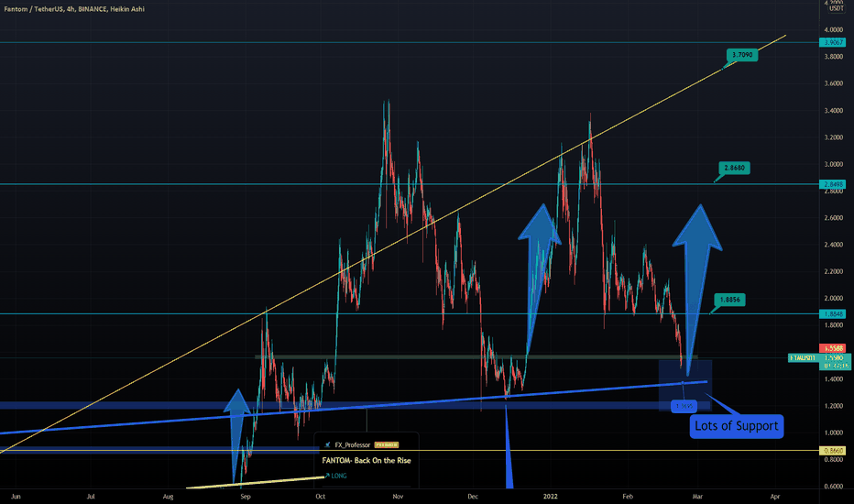Viewport: 854px width, 504px height.
Task: Click the Aug label on time axis
Action: click(x=168, y=497)
